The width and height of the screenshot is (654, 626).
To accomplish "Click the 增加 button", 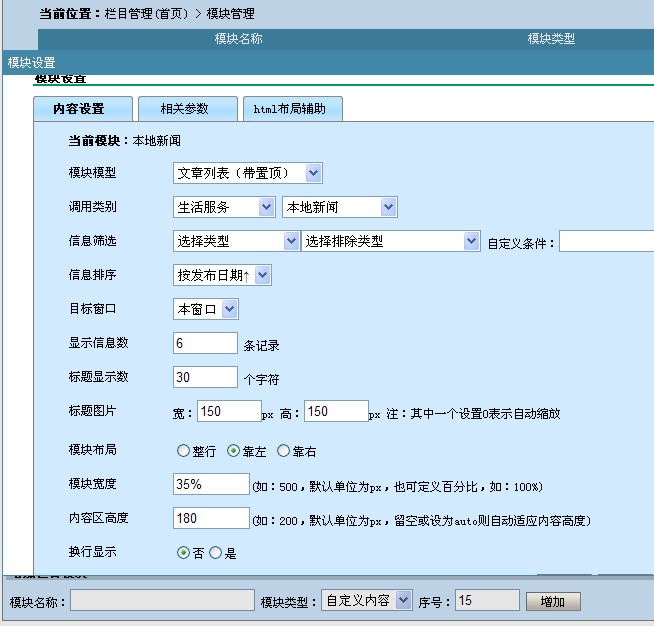I will [552, 601].
